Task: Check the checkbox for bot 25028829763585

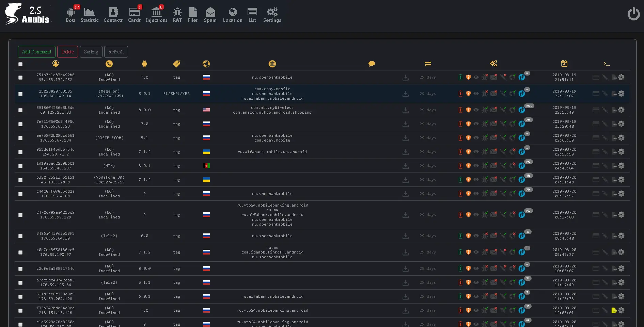Action: tap(20, 94)
